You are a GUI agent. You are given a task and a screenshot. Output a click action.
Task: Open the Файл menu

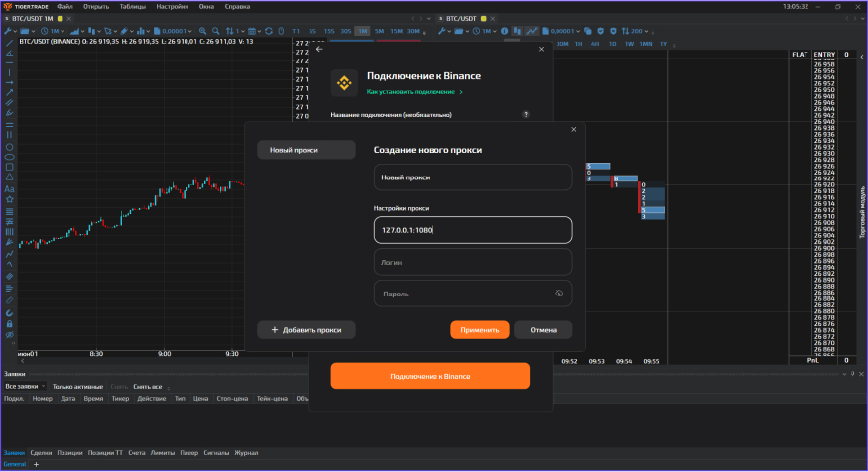64,7
